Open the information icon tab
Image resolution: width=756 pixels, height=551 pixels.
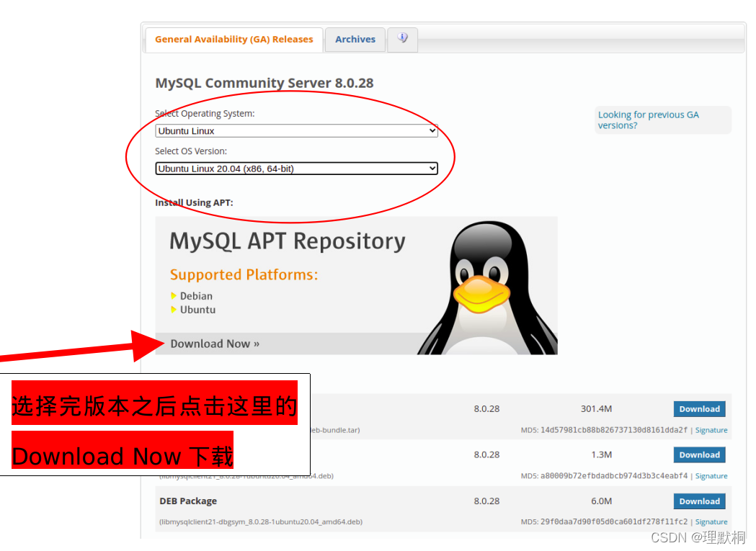point(403,39)
